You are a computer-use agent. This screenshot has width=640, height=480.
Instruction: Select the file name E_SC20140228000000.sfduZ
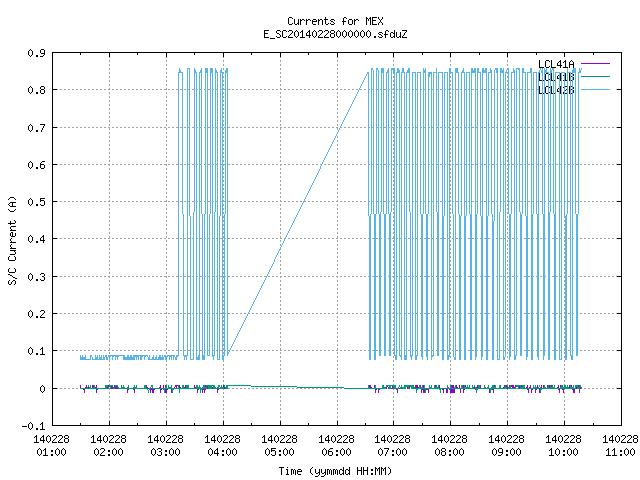[335, 34]
